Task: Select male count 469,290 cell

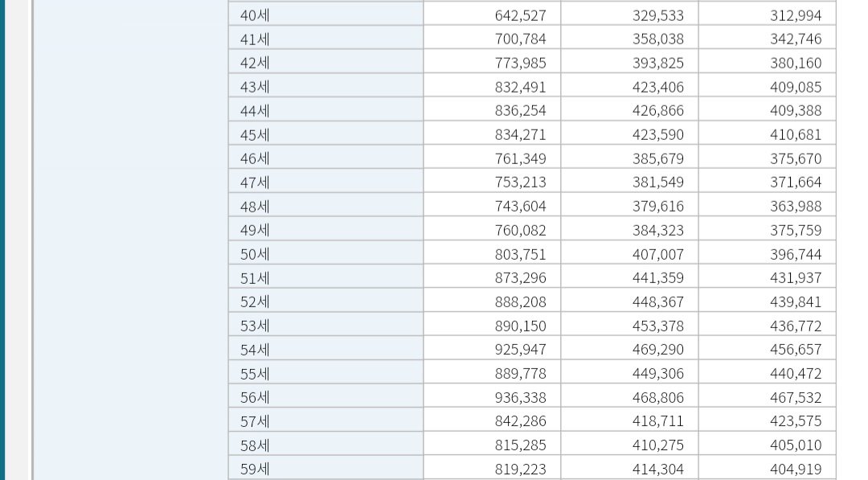Action: (x=629, y=349)
